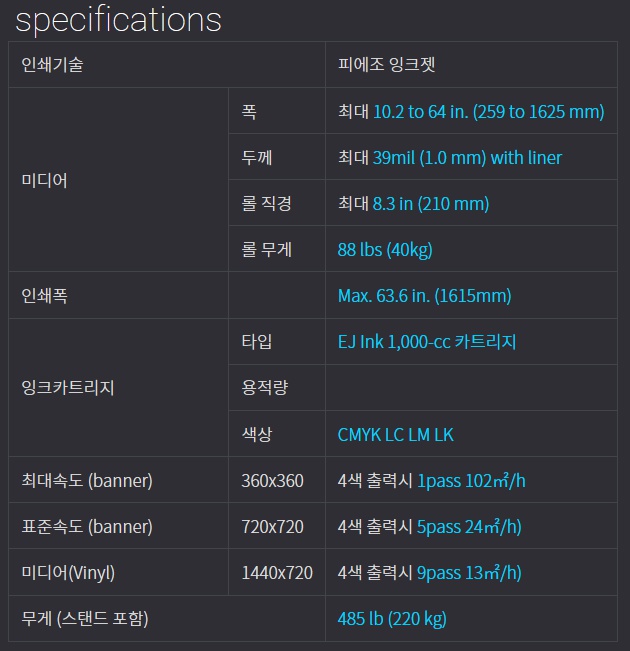This screenshot has width=630, height=651.
Task: Select the CMYK LC LM LK colors text
Action: [x=395, y=435]
